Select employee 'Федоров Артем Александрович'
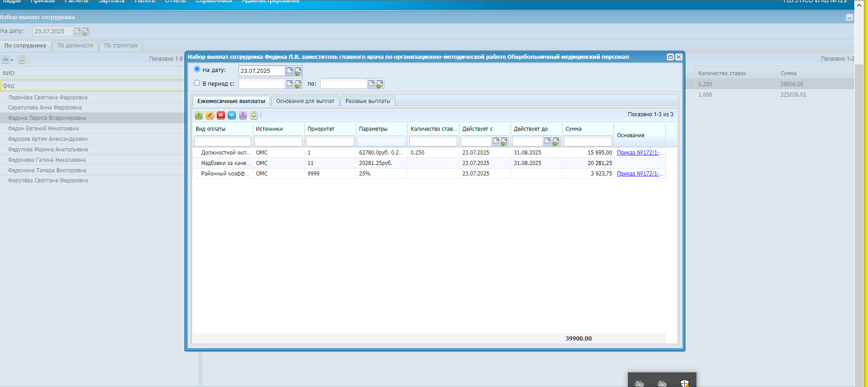The height and width of the screenshot is (387, 868). click(x=92, y=139)
